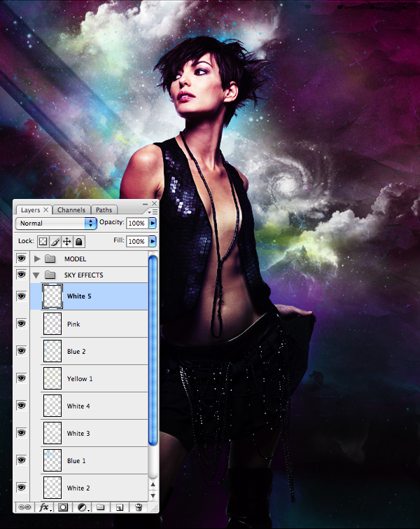
Task: Switch to the Paths tab
Action: (104, 209)
